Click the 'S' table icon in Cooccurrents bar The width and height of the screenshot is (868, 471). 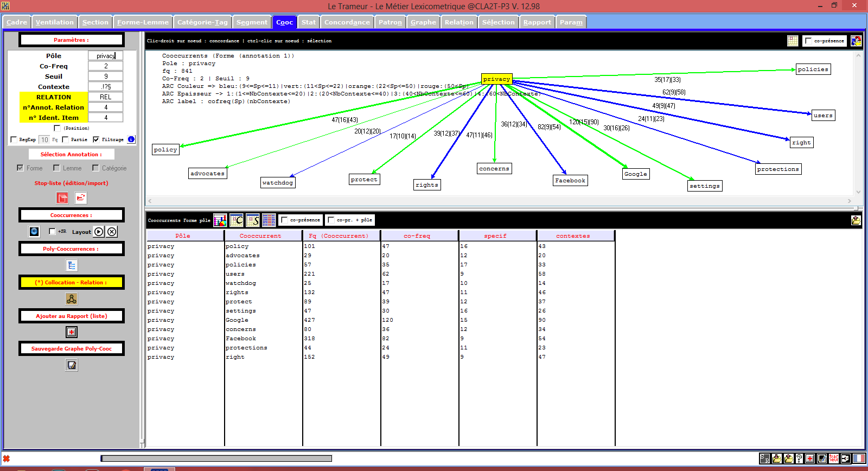(253, 220)
